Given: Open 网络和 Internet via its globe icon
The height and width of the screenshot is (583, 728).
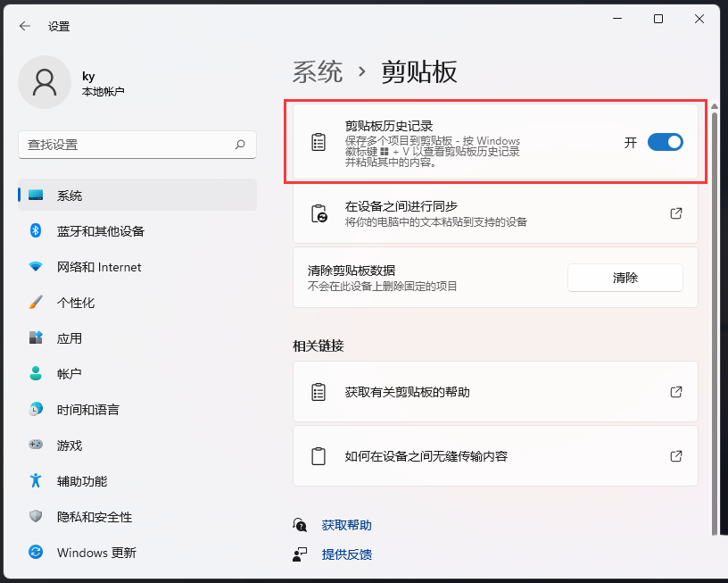Looking at the screenshot, I should pyautogui.click(x=35, y=267).
